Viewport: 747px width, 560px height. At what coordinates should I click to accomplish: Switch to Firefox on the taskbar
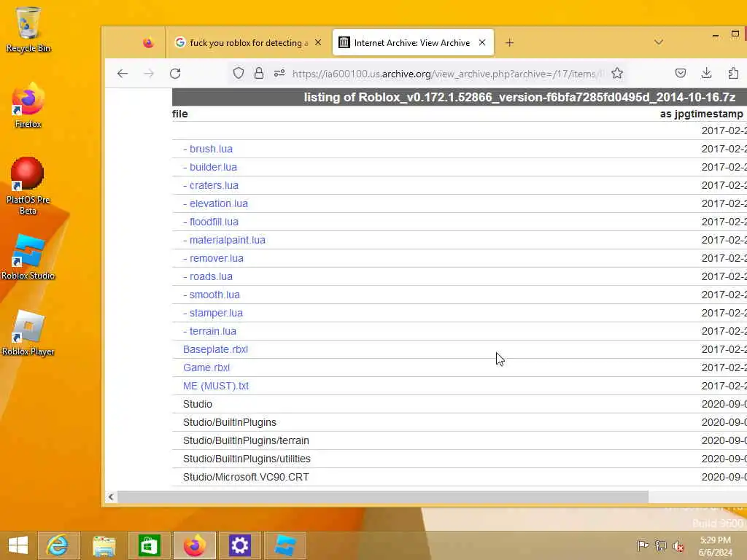click(x=194, y=545)
